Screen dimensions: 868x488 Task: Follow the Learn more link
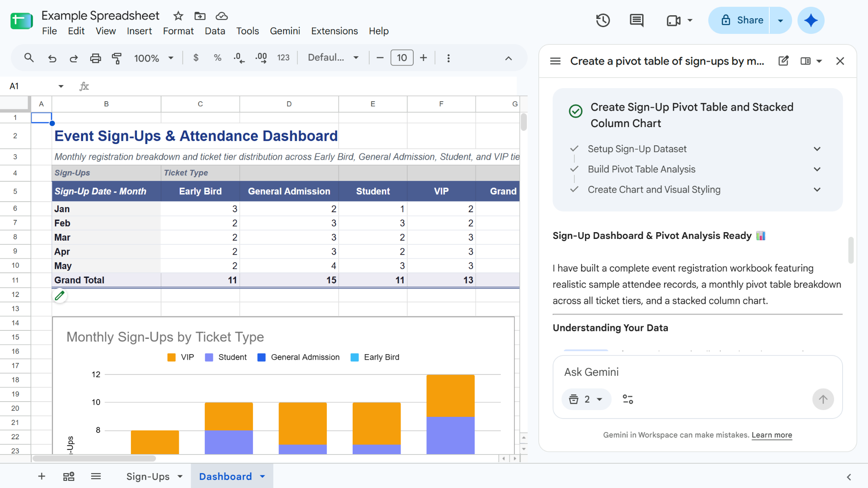pos(772,435)
